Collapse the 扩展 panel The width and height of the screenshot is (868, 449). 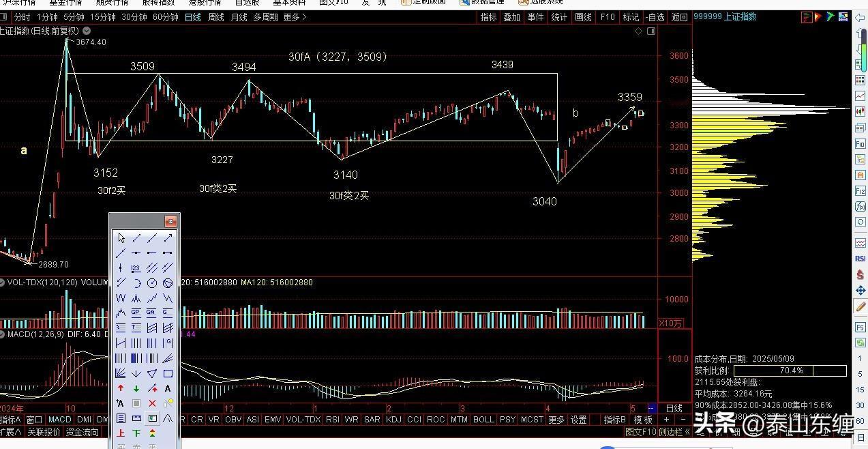click(11, 432)
